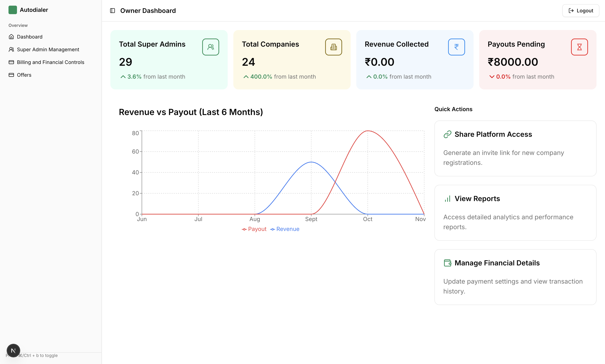
Task: Click the sidebar collapse icon beside Owner Dashboard
Action: pos(113,11)
